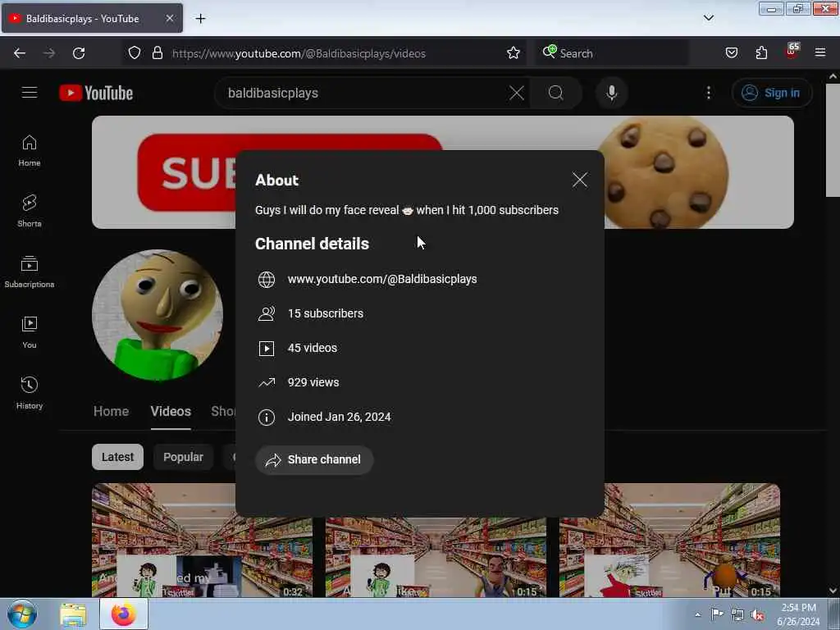Screen dimensions: 840x630
Task: Click the channel URL www.youtube.com/@Baldibasicplays
Action: click(x=382, y=279)
